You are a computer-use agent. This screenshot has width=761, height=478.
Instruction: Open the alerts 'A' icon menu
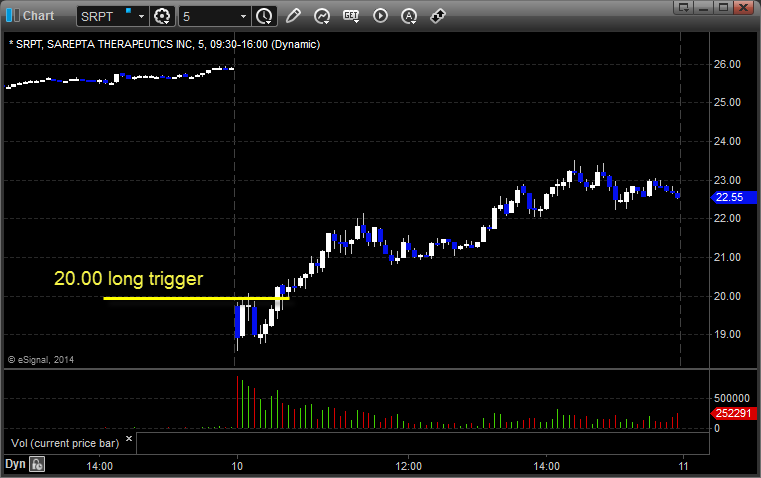tap(409, 16)
